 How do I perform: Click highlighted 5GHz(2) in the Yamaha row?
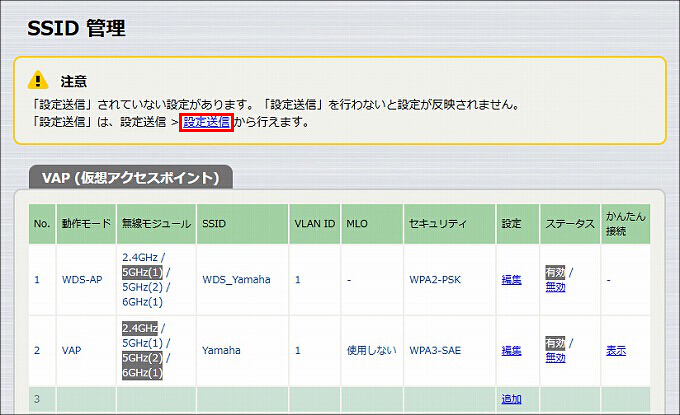point(142,358)
